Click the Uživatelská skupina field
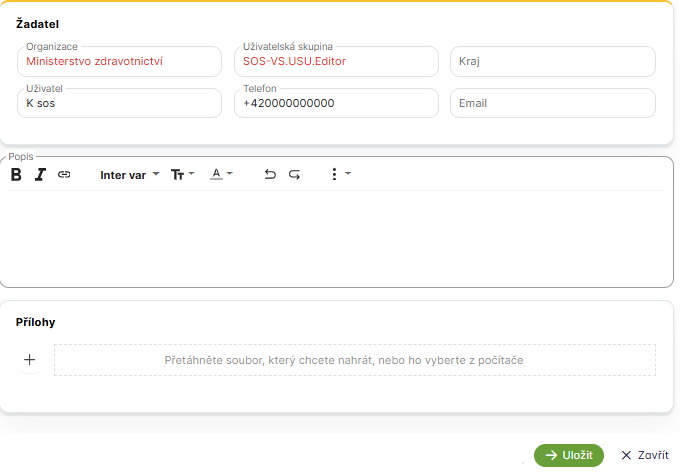The height and width of the screenshot is (474, 680). pos(336,61)
